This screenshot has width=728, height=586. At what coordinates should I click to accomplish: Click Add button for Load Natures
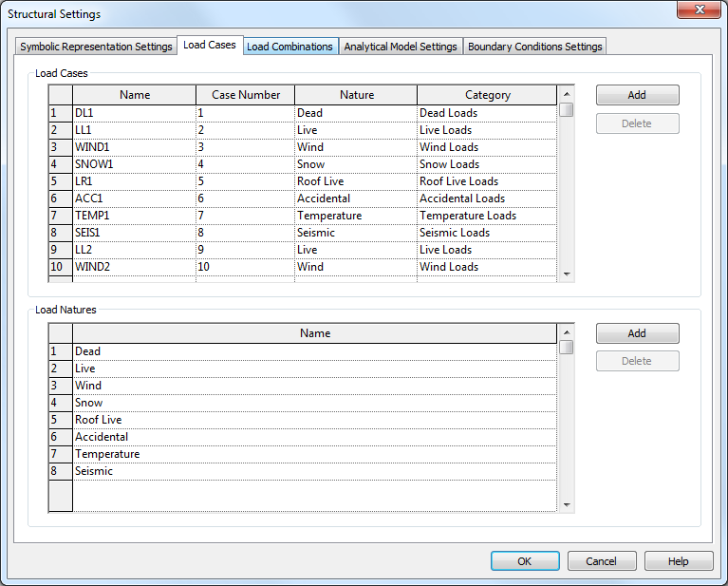pos(637,333)
